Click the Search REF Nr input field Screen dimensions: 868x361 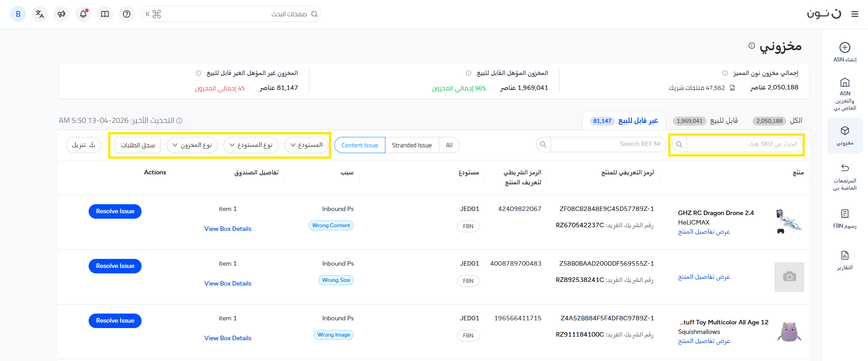pos(607,144)
